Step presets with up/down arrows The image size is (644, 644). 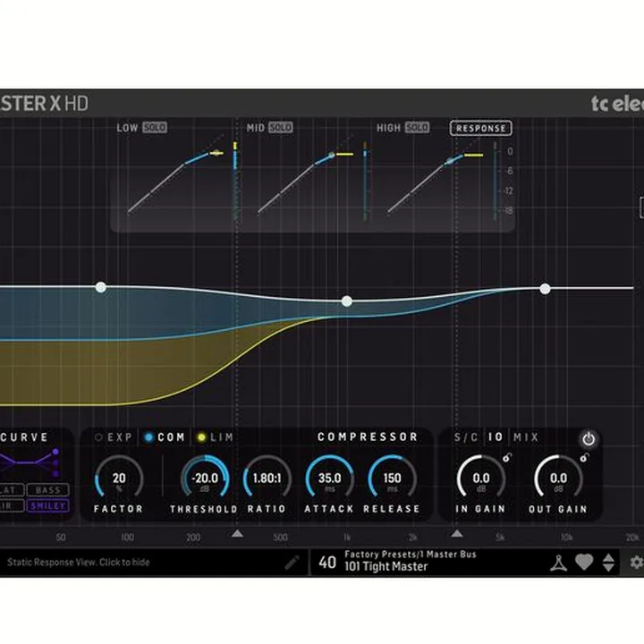pos(608,563)
